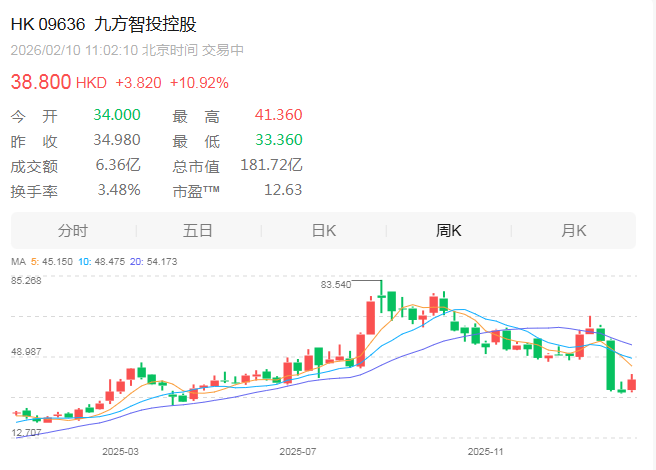This screenshot has width=656, height=470.
Task: Click the 48.987 price axis label
Action: (x=26, y=352)
